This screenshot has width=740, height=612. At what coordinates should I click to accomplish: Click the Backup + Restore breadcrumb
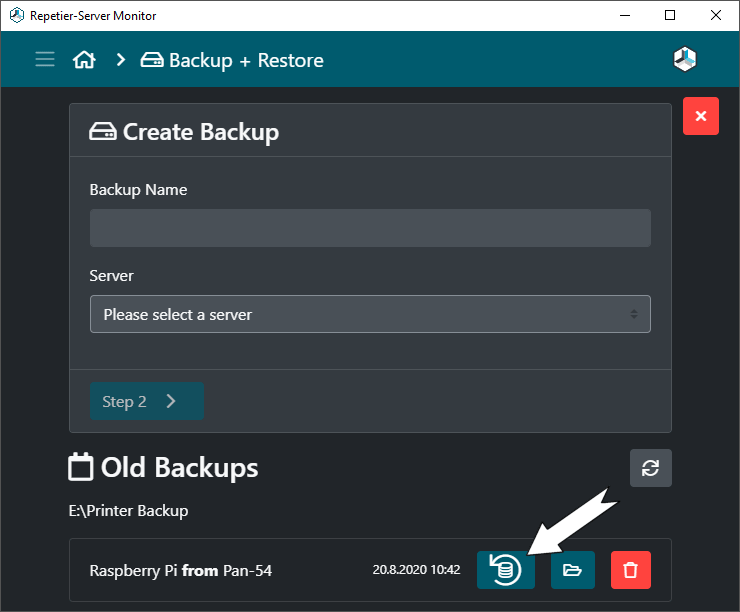[232, 60]
